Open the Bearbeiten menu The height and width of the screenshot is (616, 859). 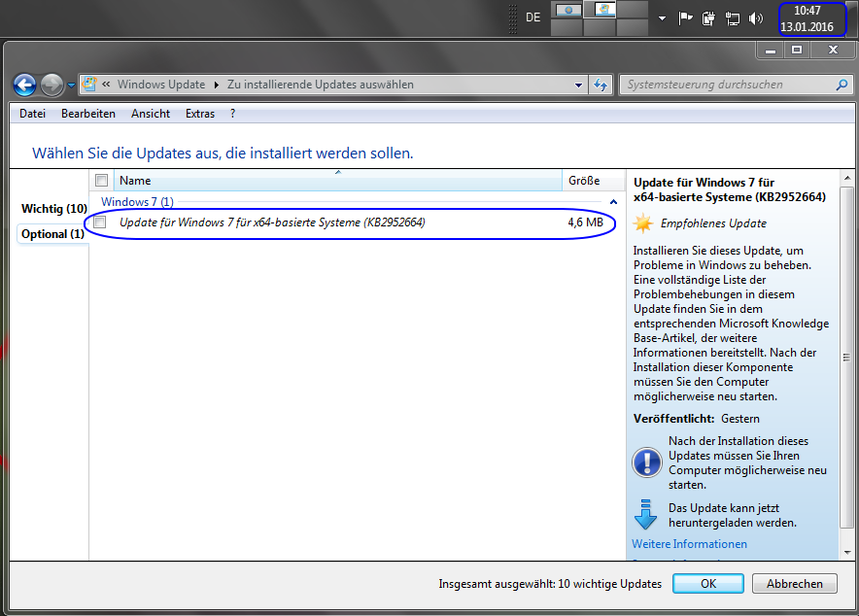coord(88,114)
